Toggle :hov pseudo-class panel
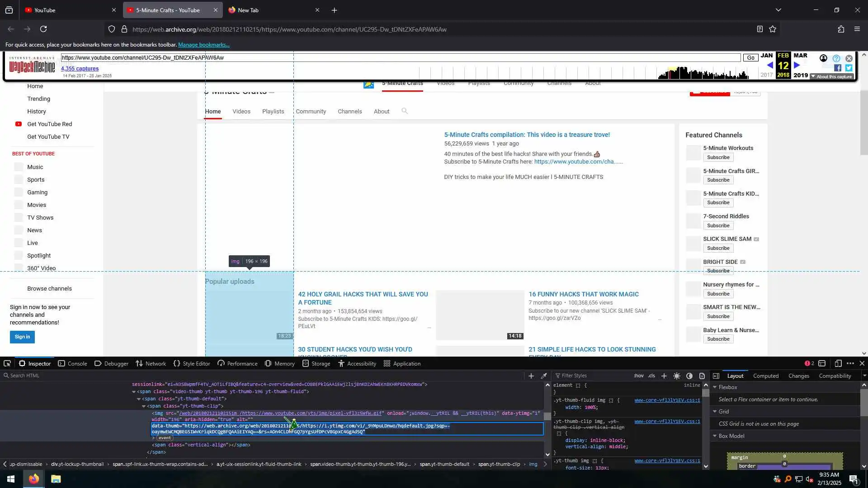The image size is (868, 488). (x=638, y=375)
